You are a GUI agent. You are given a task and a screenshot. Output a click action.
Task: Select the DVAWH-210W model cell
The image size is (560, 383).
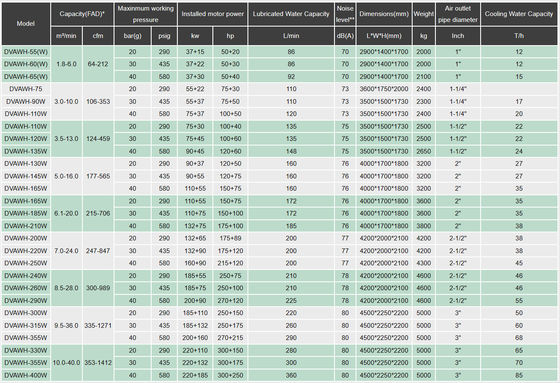[26, 226]
